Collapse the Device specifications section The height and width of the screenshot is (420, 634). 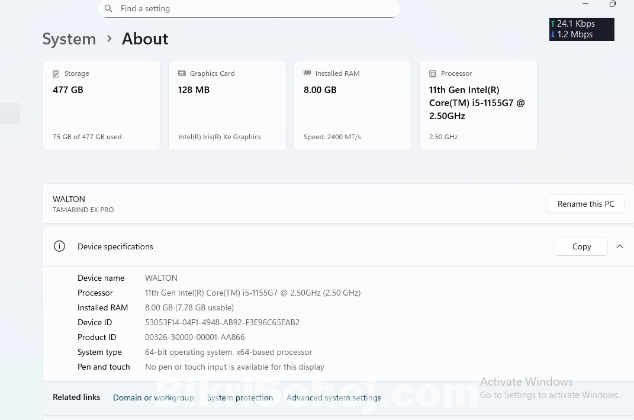point(619,247)
